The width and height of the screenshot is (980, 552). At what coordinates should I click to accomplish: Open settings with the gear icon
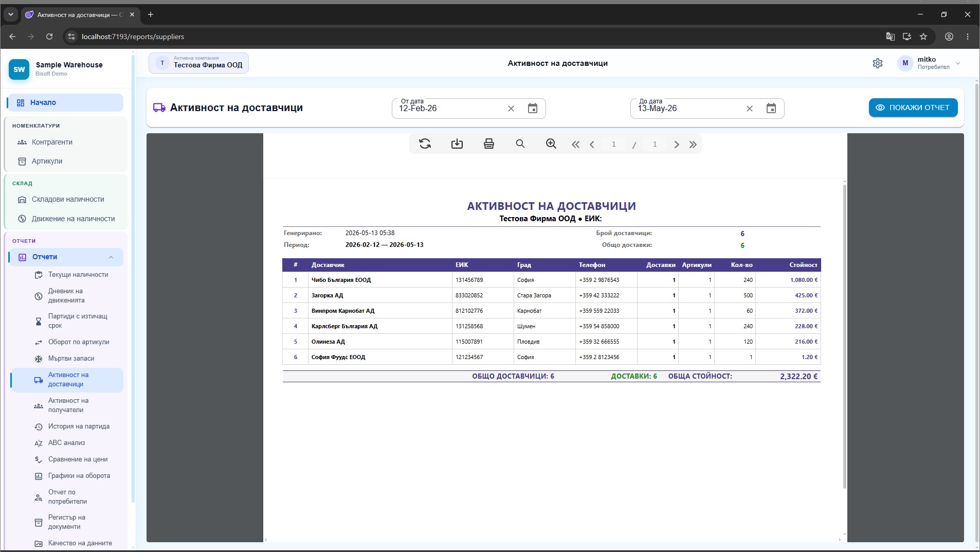coord(878,63)
